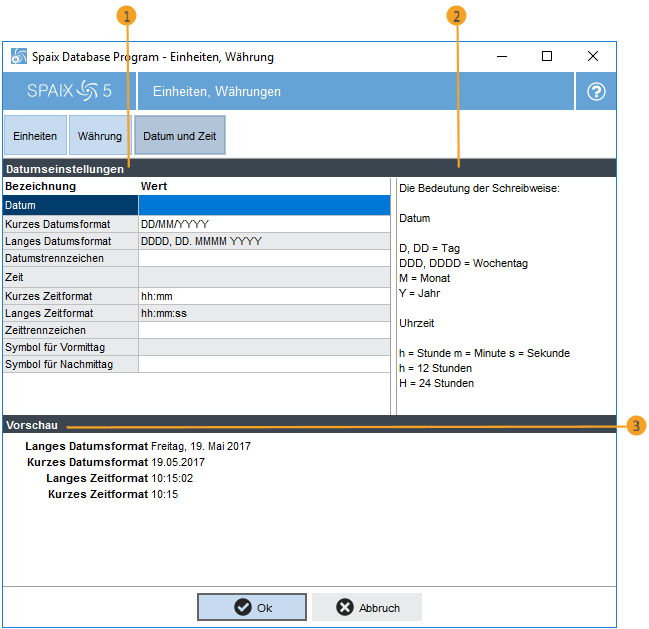Click the Zeittrennzeichen value field
This screenshot has width=649, height=629.
(264, 330)
